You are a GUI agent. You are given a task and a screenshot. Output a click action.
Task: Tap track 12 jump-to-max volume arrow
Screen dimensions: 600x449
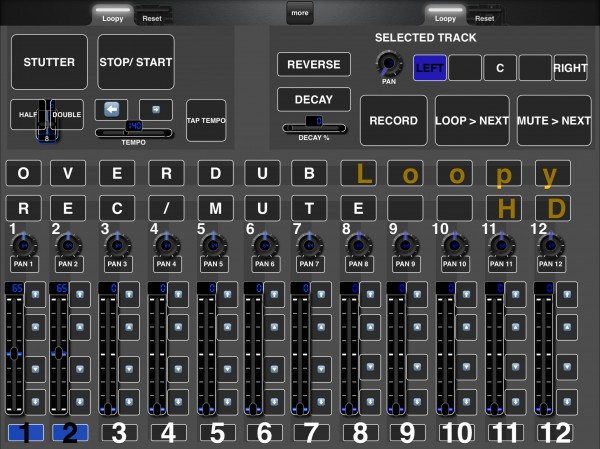tap(567, 294)
